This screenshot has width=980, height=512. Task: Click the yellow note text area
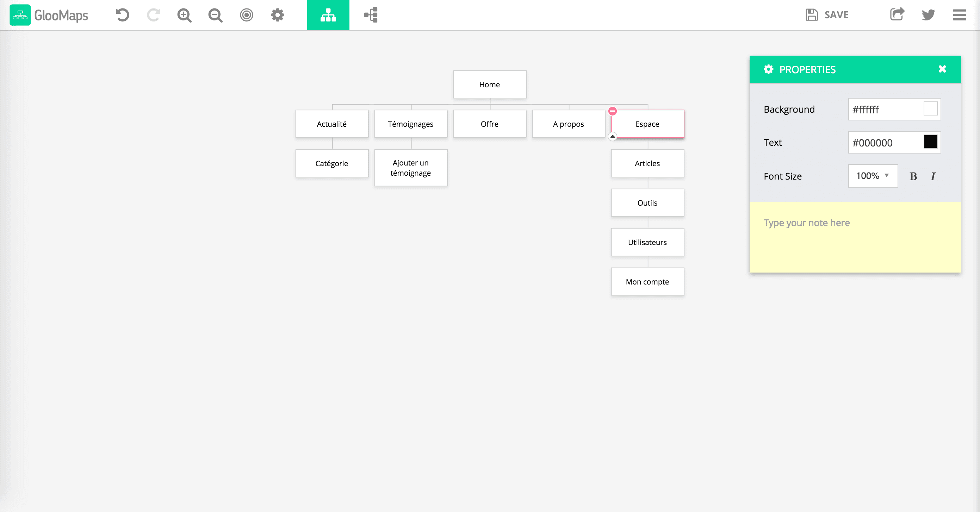point(855,237)
